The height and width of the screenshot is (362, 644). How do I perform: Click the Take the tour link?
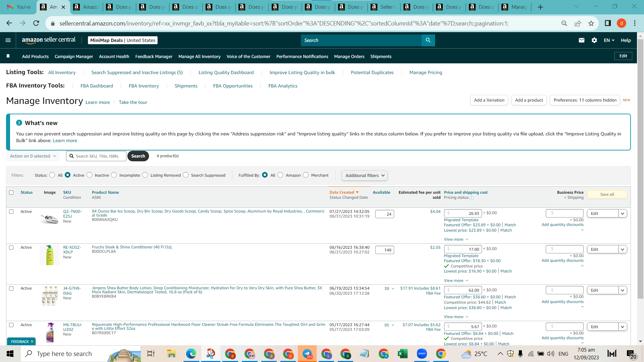pyautogui.click(x=133, y=102)
